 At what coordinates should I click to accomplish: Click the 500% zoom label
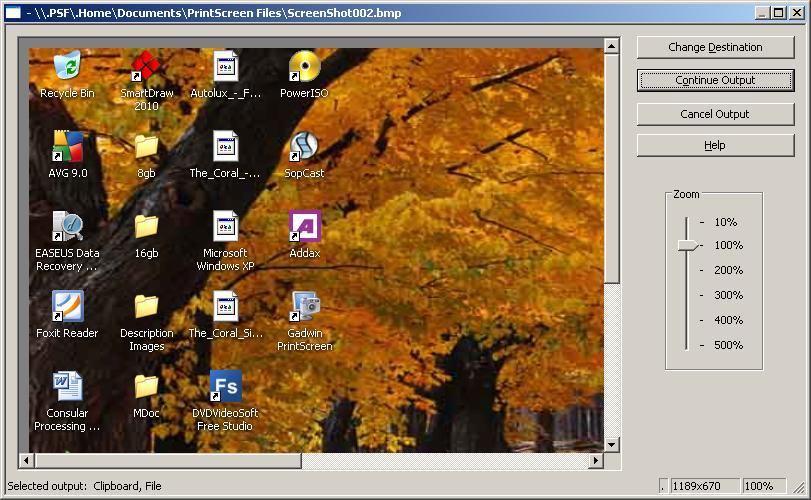[728, 345]
